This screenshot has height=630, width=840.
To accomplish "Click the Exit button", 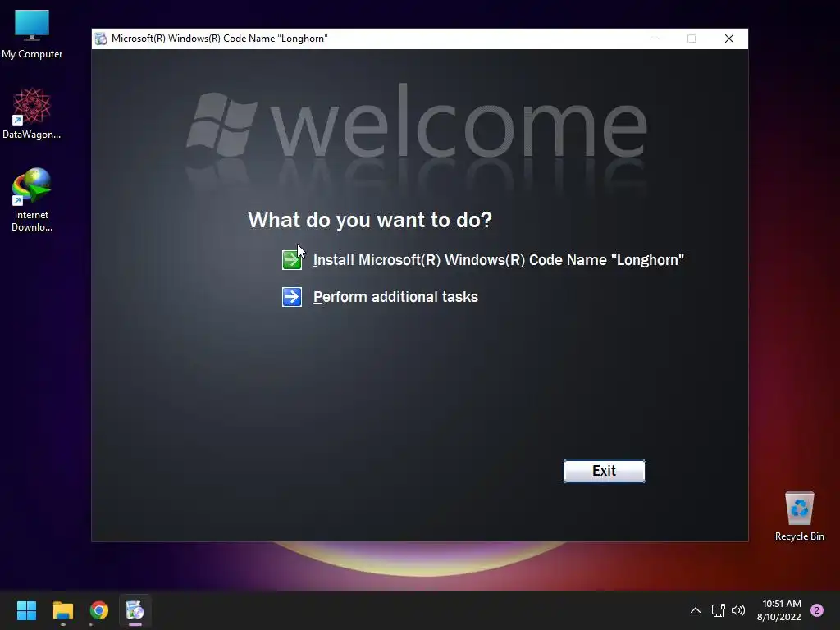I will coord(605,471).
